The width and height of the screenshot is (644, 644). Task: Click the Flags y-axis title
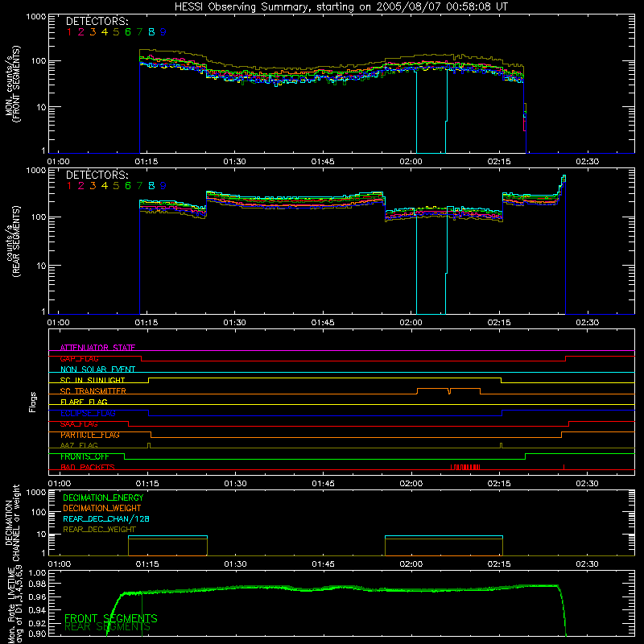(32, 402)
